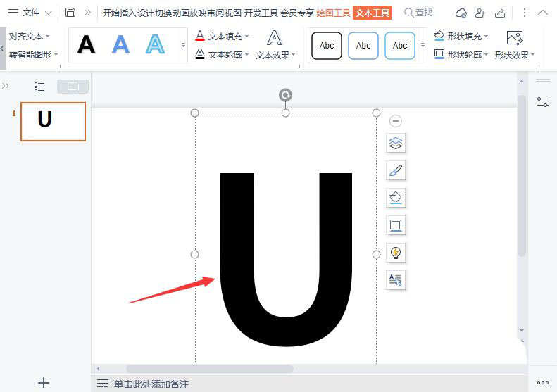
Task: Select slide 1 thumbnail
Action: [54, 122]
